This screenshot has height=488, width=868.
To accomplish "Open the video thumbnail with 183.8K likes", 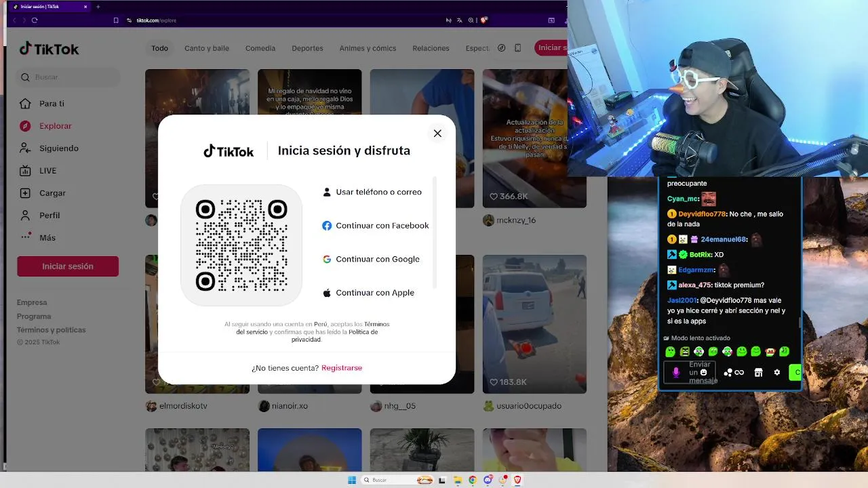I will 534,324.
